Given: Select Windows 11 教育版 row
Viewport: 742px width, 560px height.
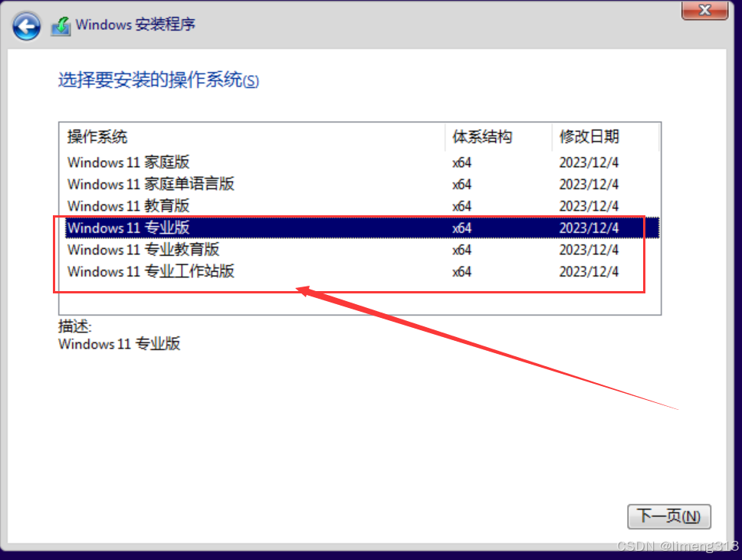Looking at the screenshot, I should pyautogui.click(x=362, y=206).
